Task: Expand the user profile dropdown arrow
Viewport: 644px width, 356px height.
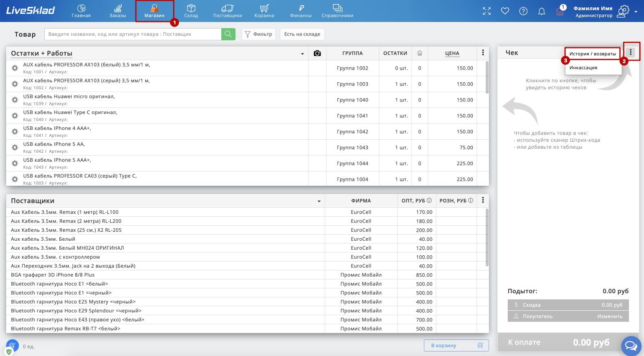Action: pos(636,12)
